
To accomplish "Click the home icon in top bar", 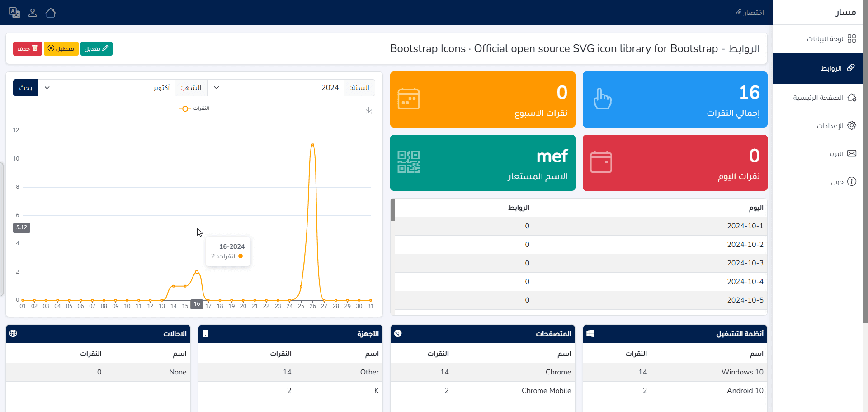I will [51, 13].
